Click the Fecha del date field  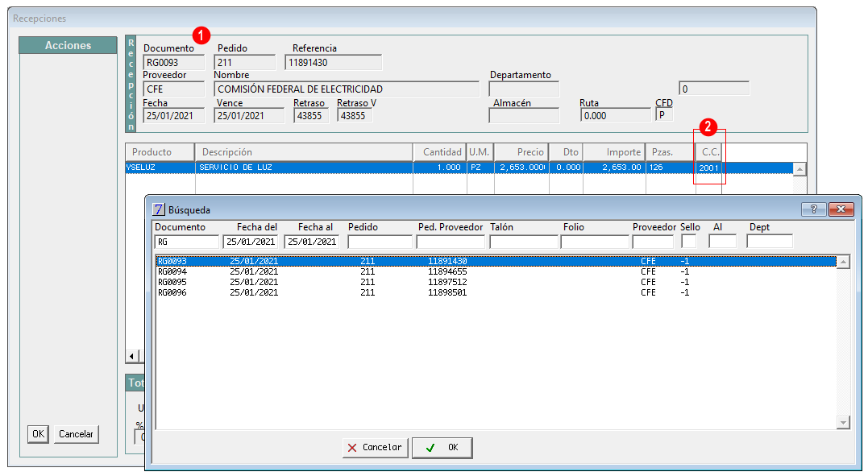point(251,242)
